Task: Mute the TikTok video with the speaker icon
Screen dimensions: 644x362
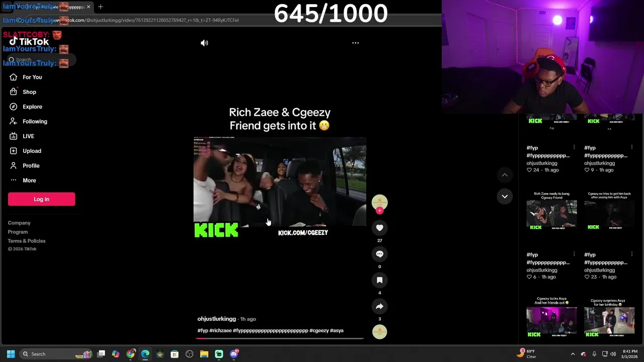Action: (x=204, y=43)
